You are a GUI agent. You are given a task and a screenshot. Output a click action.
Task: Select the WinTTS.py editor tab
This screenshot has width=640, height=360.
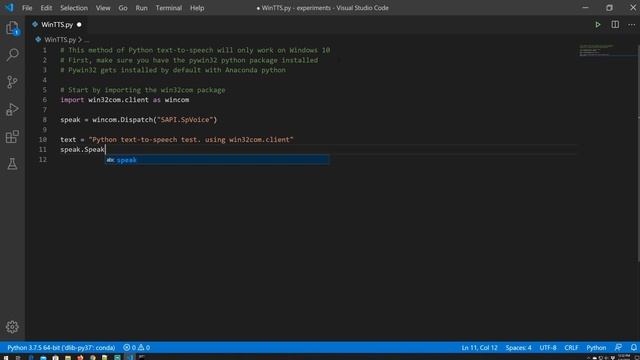point(56,25)
